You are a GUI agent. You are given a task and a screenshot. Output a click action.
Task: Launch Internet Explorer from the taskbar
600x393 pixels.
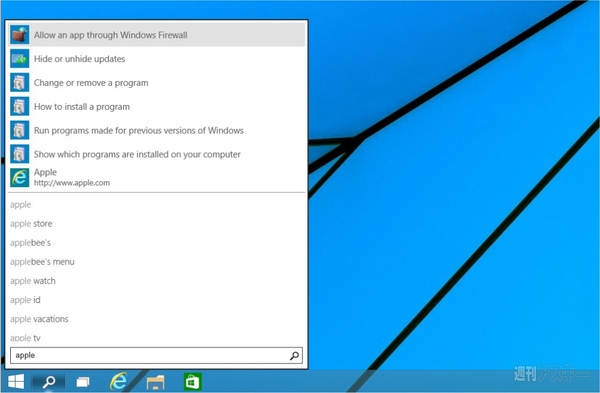coord(119,381)
